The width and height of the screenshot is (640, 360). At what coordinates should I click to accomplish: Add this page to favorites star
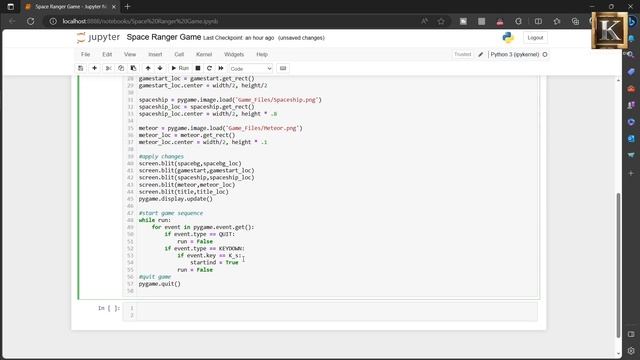441,21
